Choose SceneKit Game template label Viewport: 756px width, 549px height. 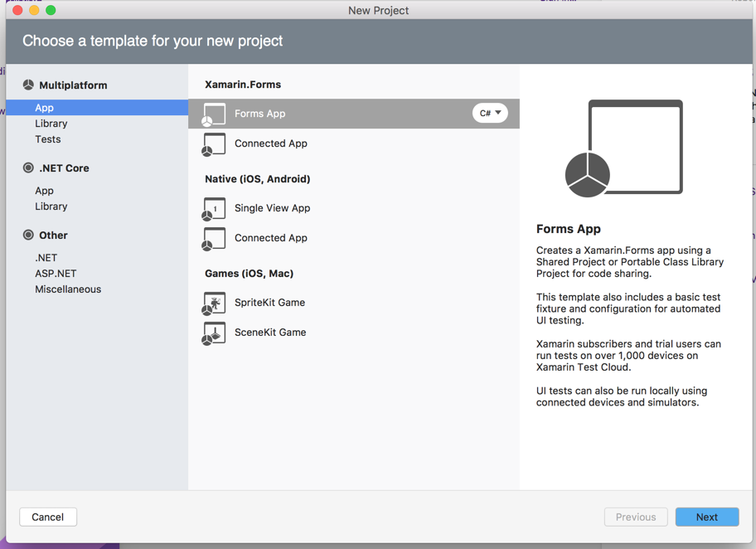point(270,333)
